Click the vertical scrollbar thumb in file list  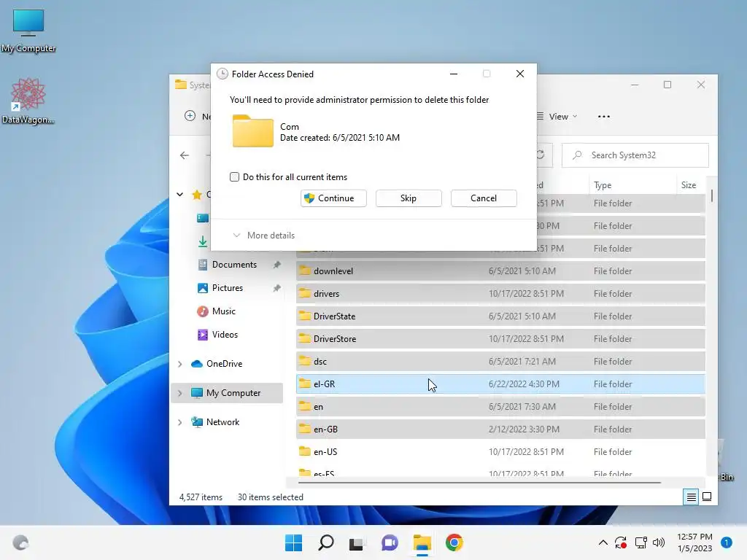(x=712, y=195)
